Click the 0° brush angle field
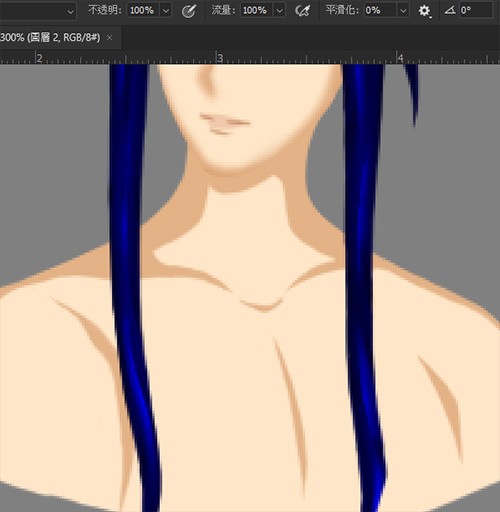The width and height of the screenshot is (500, 512). 476,11
